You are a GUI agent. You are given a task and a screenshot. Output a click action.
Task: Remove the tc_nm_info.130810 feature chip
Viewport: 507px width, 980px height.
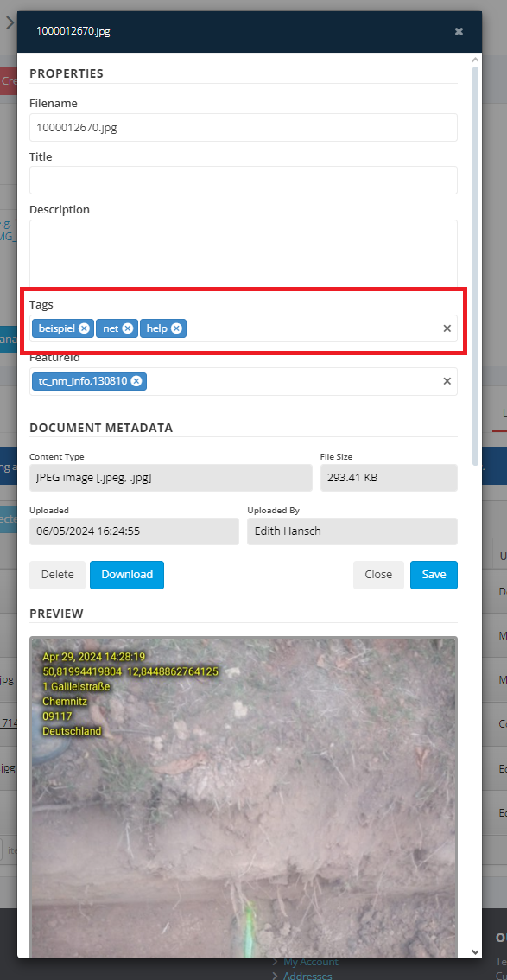coord(136,381)
